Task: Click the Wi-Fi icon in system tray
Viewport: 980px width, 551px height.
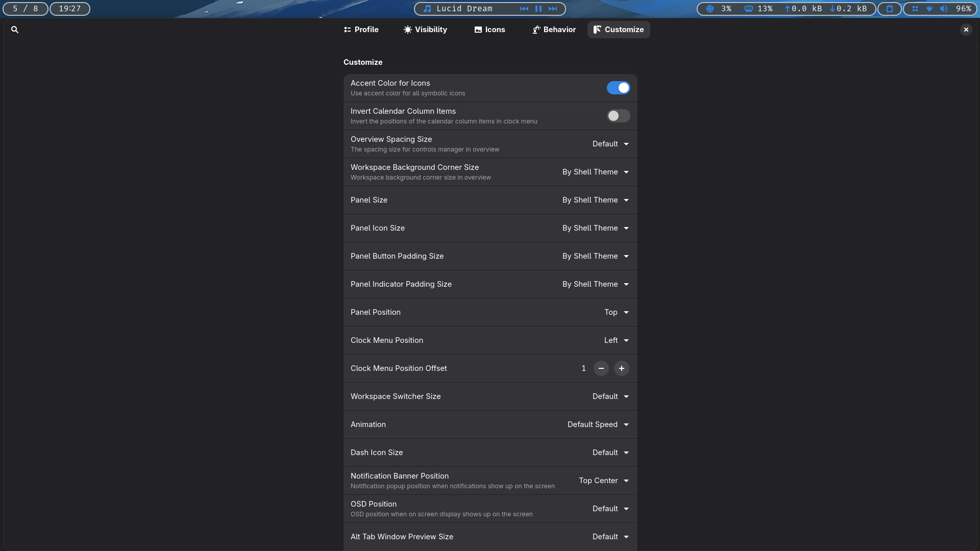Action: 929,9
